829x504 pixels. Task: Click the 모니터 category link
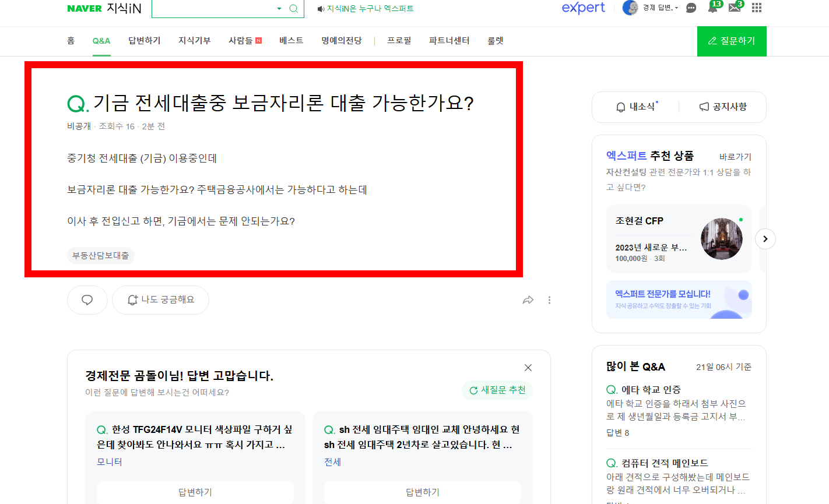tap(110, 462)
